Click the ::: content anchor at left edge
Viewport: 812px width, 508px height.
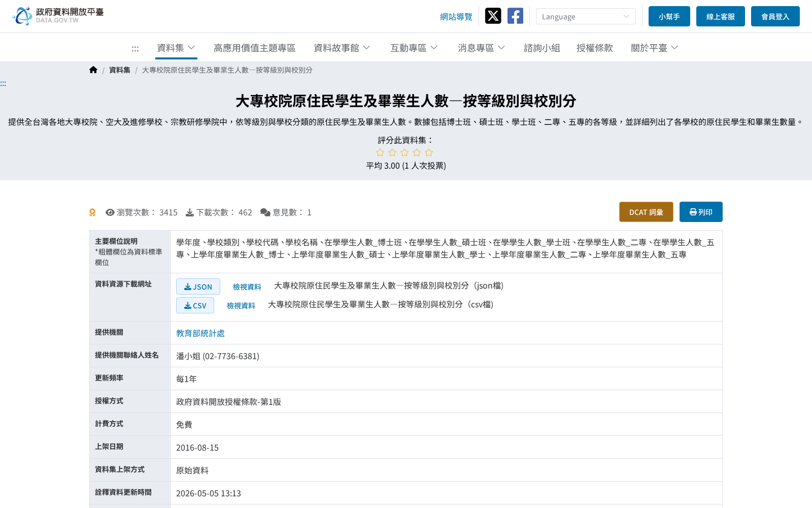coord(3,83)
